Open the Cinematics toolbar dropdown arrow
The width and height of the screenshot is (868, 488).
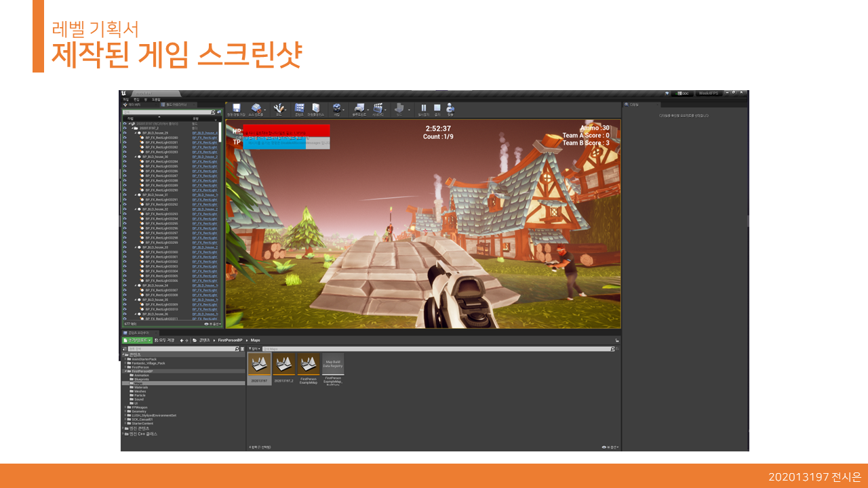tap(387, 108)
